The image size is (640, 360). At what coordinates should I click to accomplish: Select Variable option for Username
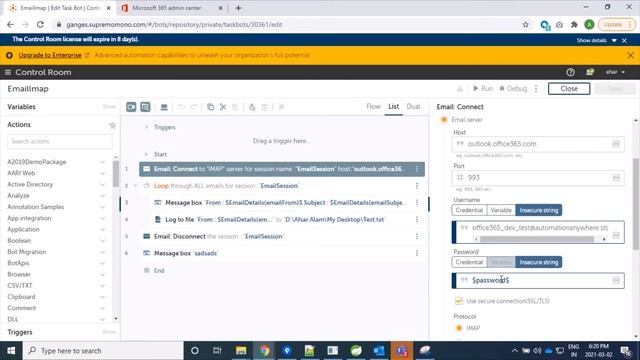pyautogui.click(x=501, y=210)
